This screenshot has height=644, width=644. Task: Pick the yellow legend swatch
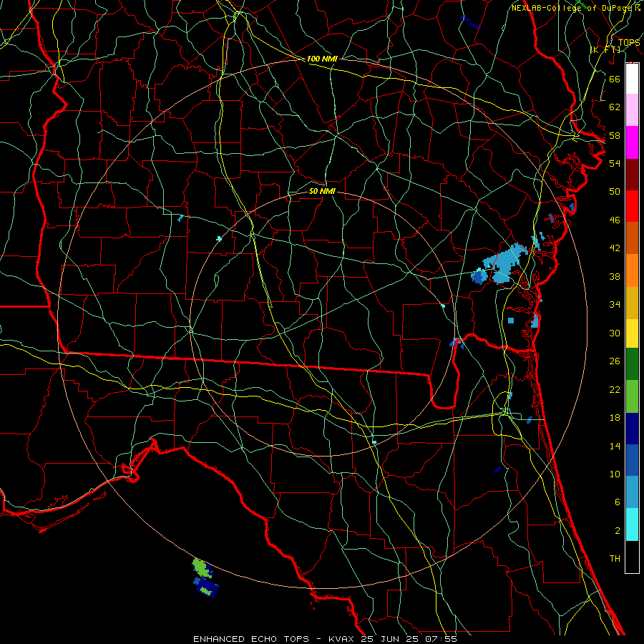click(632, 333)
